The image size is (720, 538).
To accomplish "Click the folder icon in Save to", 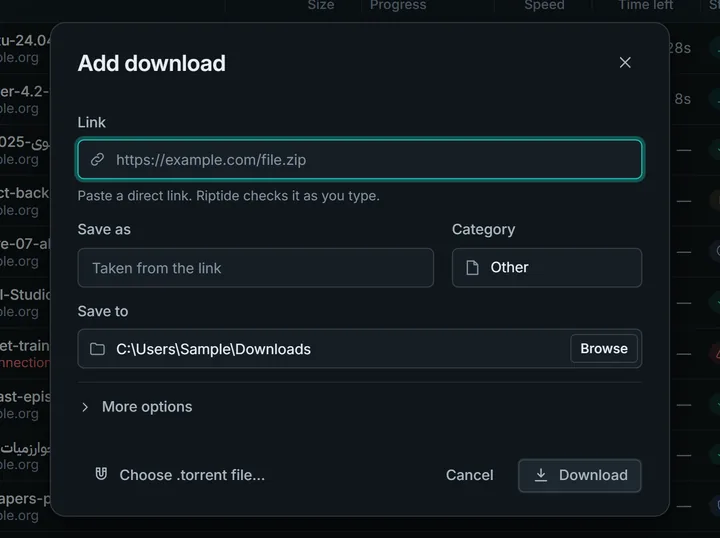I will coord(97,349).
